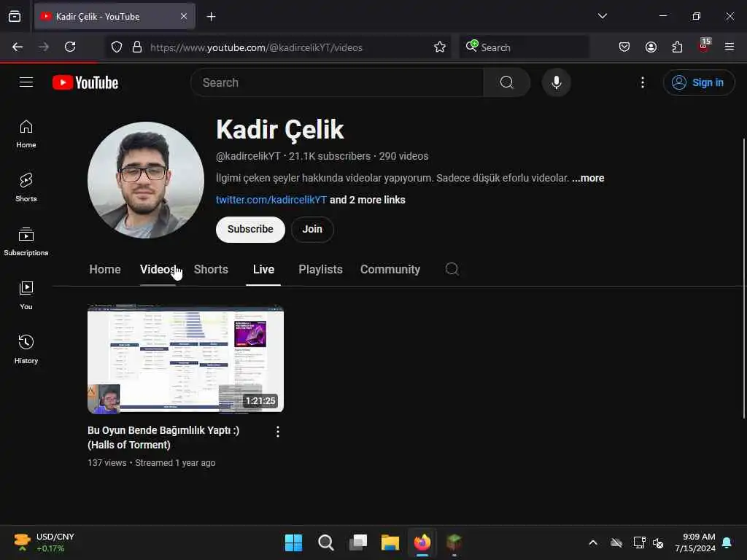Open the red extension with 15 badge
The image size is (747, 560).
click(704, 45)
